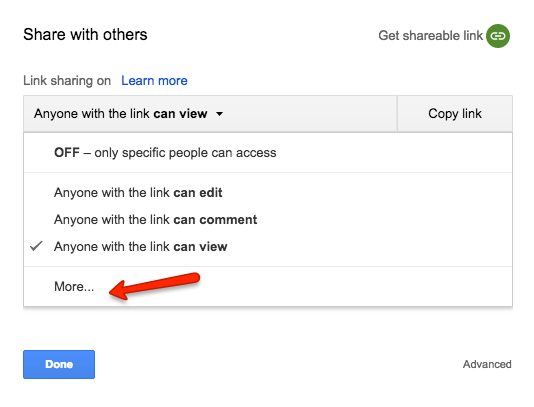Open the More... sharing options entry
Screen dimensions: 534x407
[268, 286]
